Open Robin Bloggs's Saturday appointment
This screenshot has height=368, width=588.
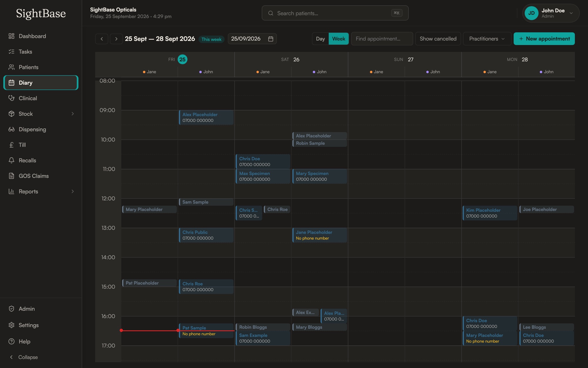tap(263, 327)
